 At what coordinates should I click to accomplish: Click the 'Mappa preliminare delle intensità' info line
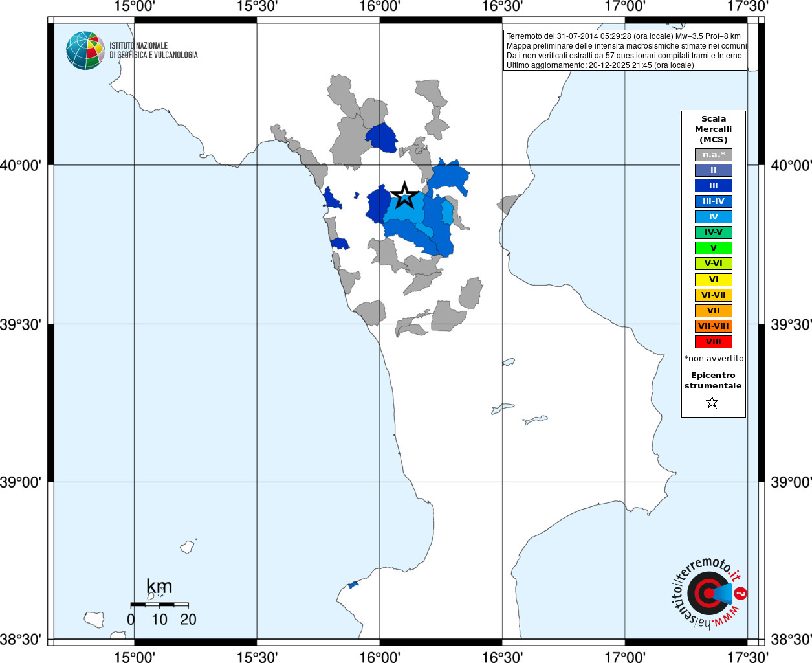click(x=626, y=46)
